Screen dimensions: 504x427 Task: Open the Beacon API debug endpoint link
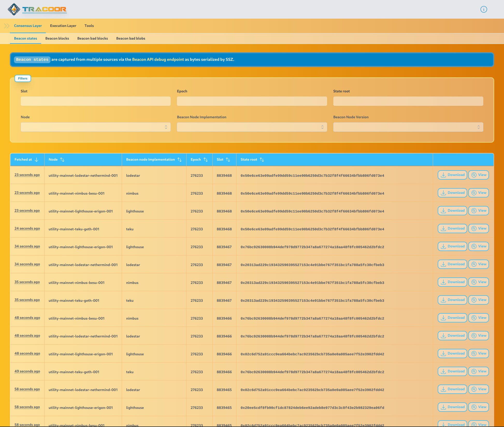coord(157,59)
